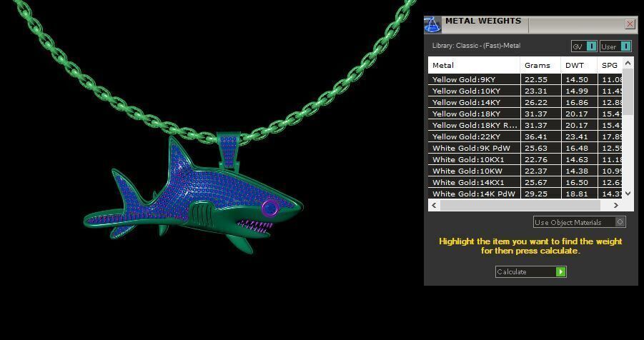Select White Gold:9K PdW row
This screenshot has width=644, height=340.
[525, 149]
